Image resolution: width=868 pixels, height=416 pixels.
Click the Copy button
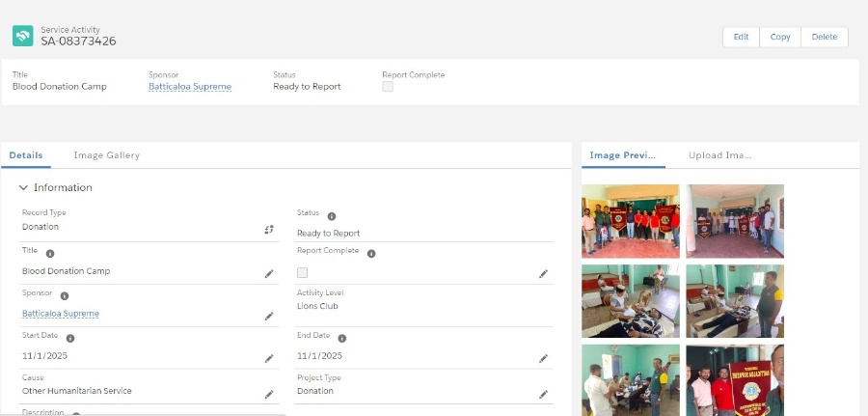[780, 37]
